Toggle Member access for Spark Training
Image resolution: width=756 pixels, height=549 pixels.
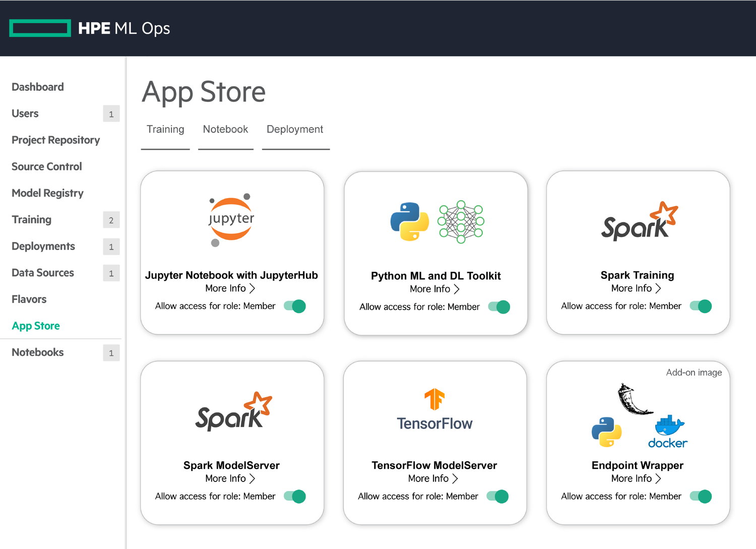click(x=701, y=306)
